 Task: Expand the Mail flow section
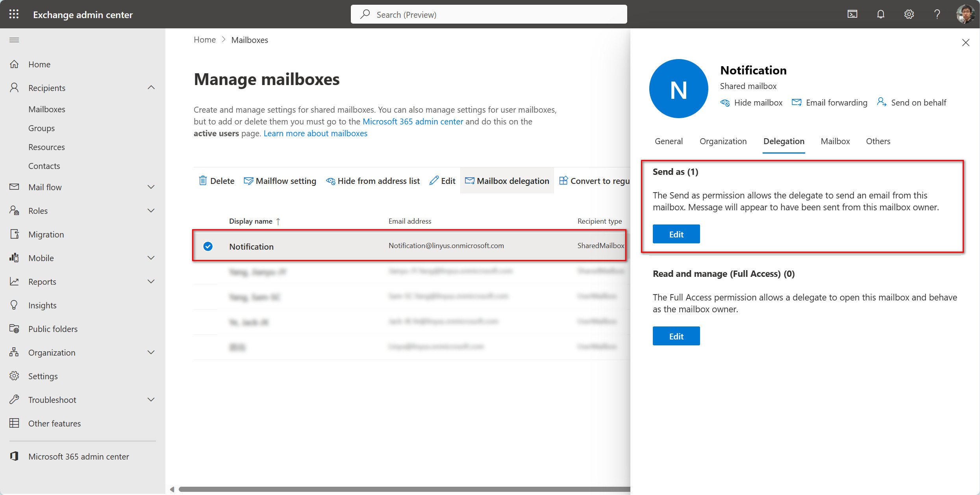pyautogui.click(x=151, y=187)
